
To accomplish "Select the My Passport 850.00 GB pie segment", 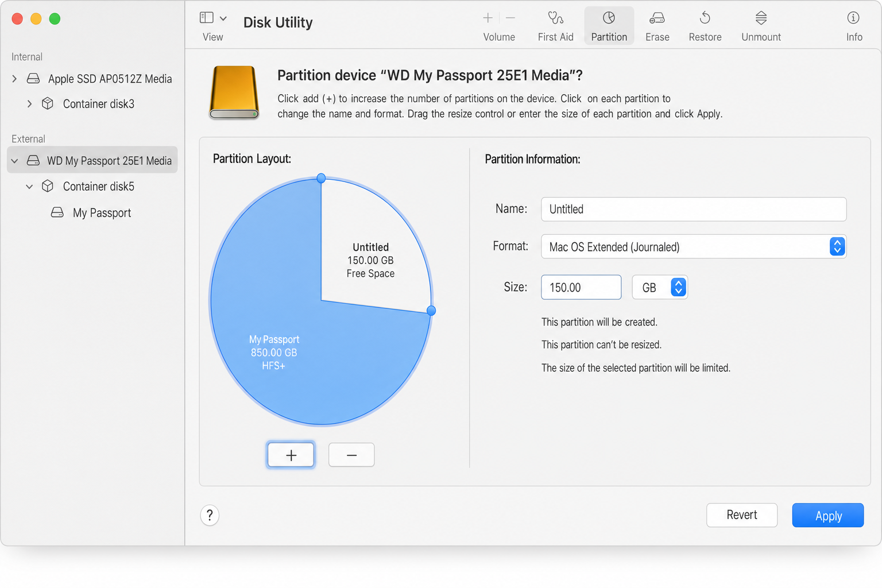I will point(274,353).
